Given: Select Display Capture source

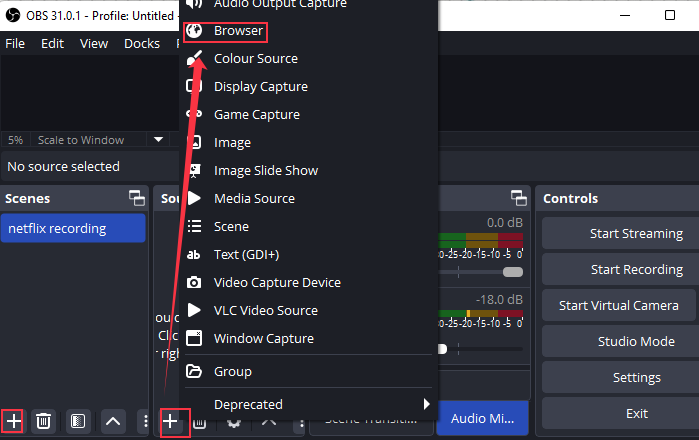Looking at the screenshot, I should [x=308, y=86].
